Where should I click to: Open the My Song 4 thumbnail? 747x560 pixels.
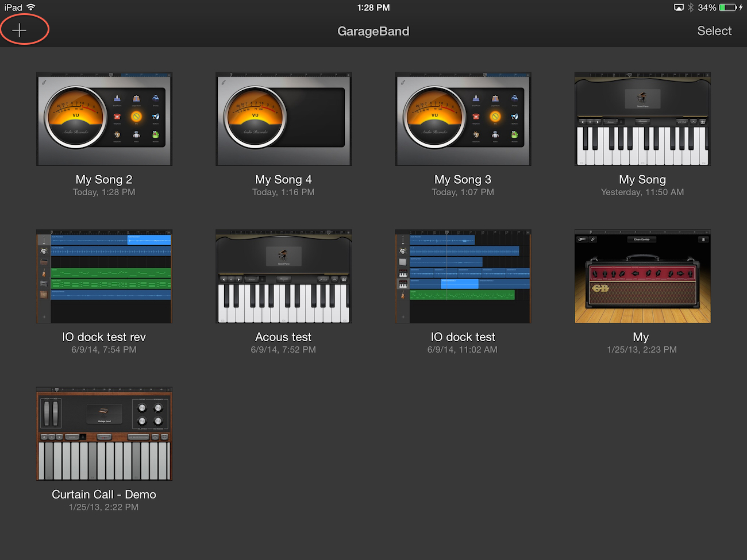(x=283, y=119)
